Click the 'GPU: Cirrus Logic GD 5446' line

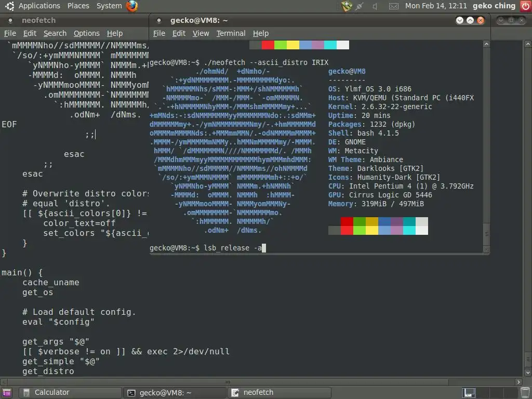380,195
